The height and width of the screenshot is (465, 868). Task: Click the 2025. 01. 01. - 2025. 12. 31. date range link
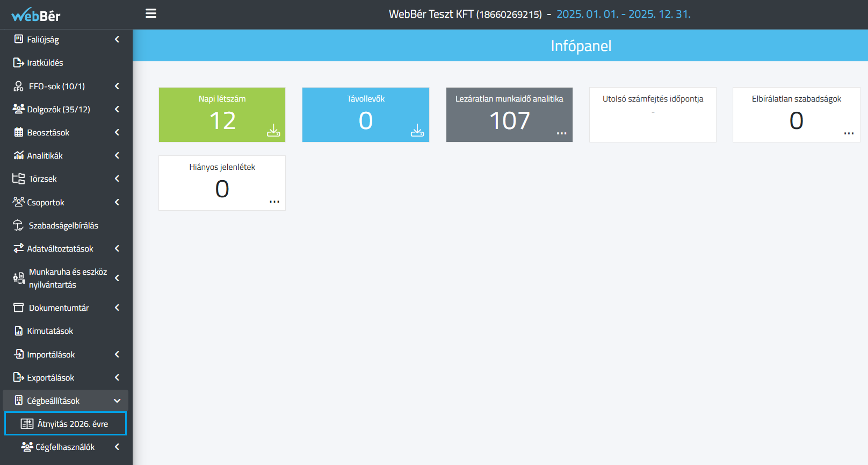(623, 14)
